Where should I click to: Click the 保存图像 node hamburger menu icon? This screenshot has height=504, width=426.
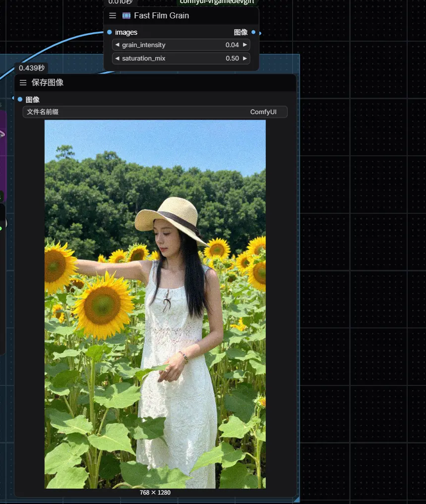click(23, 83)
